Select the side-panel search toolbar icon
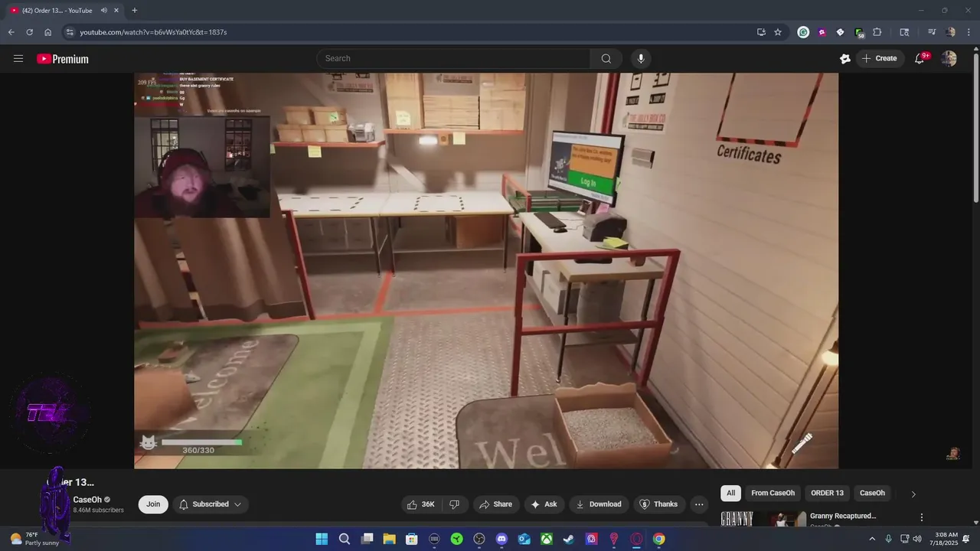Viewport: 980px width, 551px height. [x=904, y=32]
